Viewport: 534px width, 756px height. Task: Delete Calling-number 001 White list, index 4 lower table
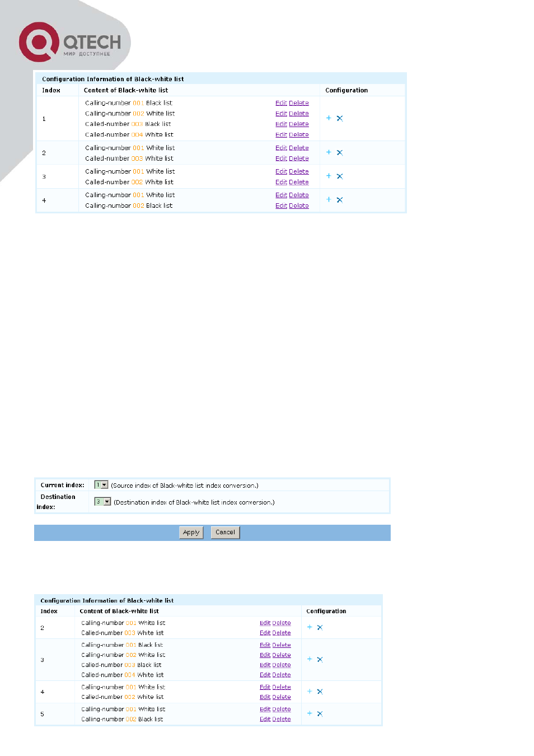click(x=282, y=687)
